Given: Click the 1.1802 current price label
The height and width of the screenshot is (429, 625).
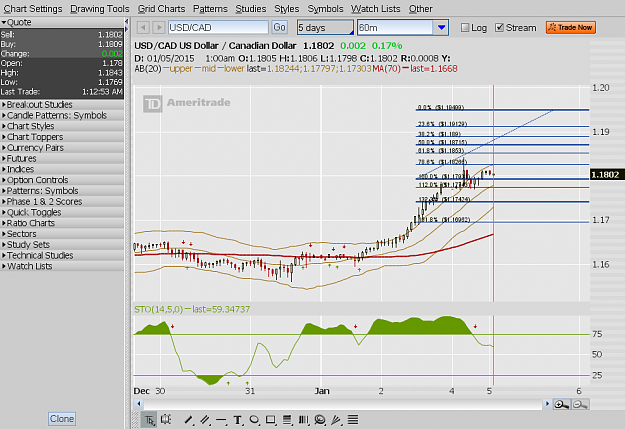Looking at the screenshot, I should [x=605, y=175].
